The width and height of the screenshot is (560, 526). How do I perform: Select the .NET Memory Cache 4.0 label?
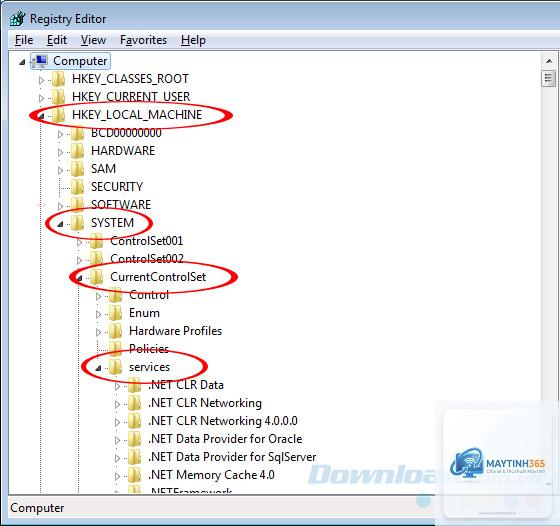pos(211,475)
